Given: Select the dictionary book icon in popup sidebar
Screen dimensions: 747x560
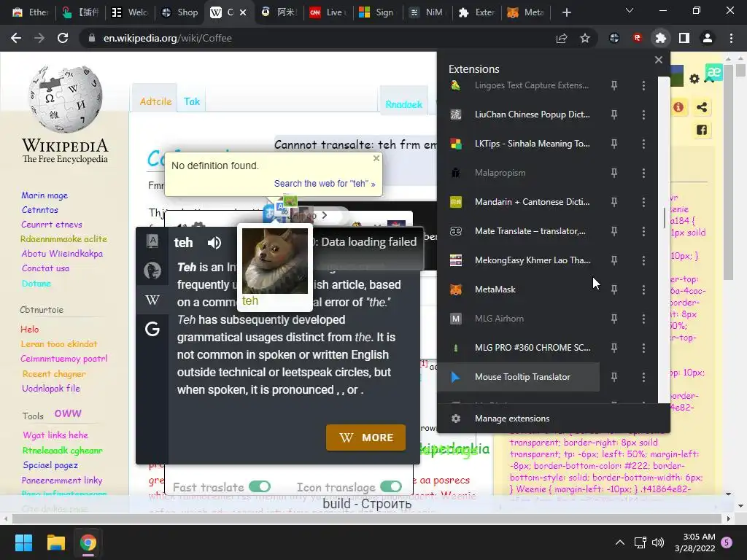Looking at the screenshot, I should click(x=152, y=241).
